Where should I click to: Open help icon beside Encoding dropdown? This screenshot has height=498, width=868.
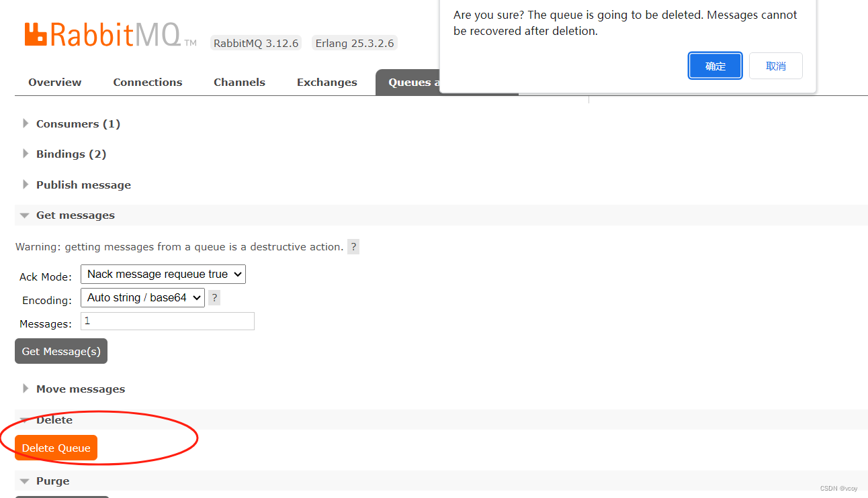[x=214, y=297]
